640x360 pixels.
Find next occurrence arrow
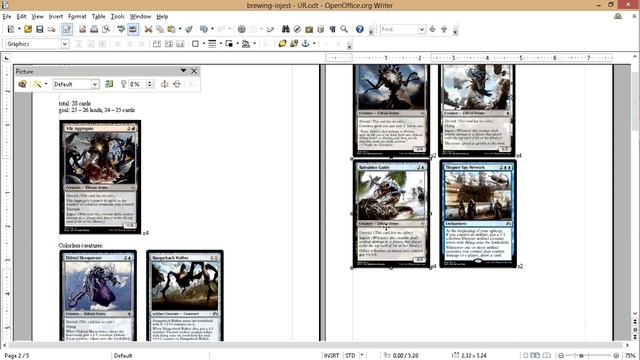point(433,29)
